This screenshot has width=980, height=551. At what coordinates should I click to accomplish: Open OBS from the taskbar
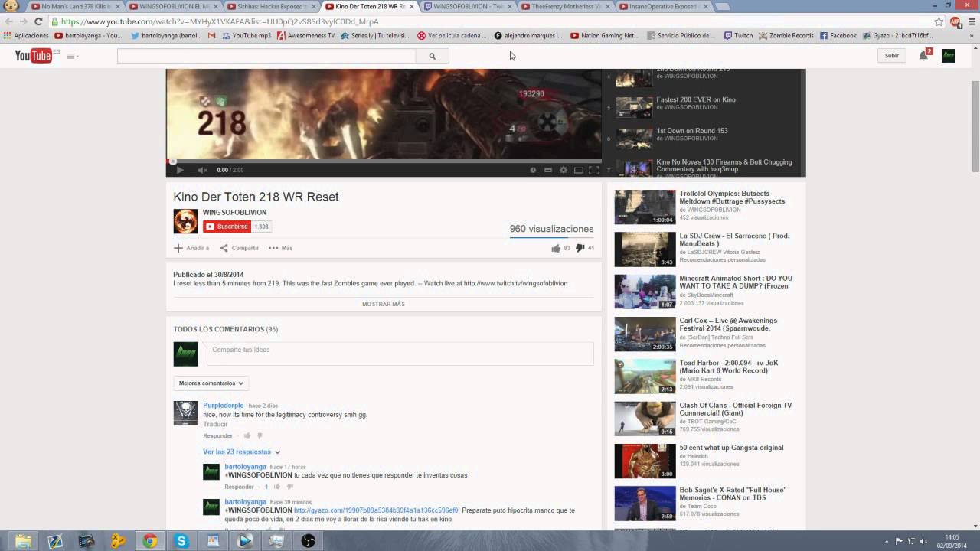[308, 540]
